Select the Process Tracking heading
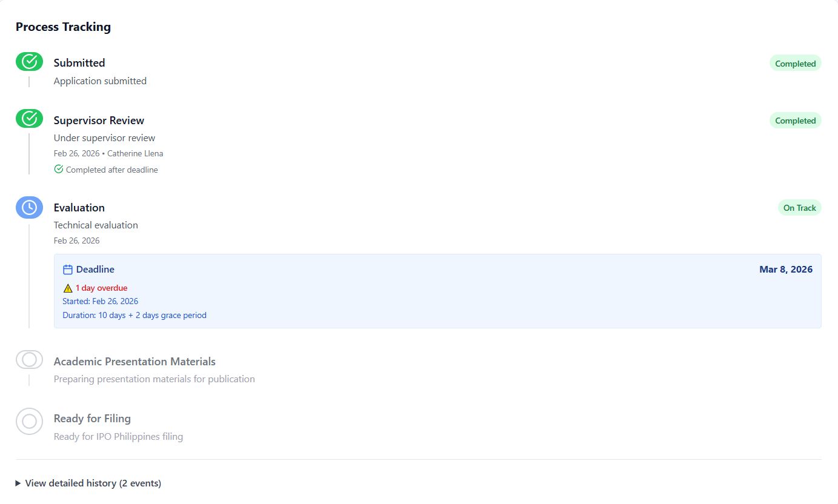The height and width of the screenshot is (504, 838). click(x=63, y=27)
